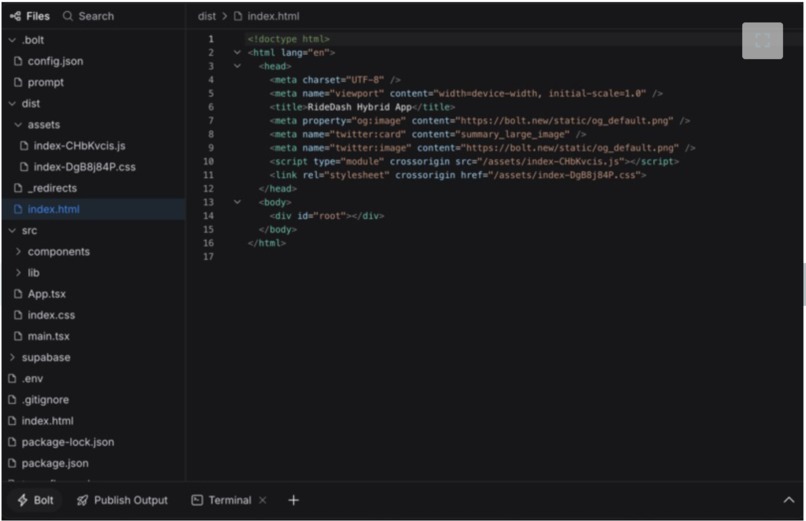Click the editor vertical scrollbar
This screenshot has width=806, height=521.
[x=803, y=285]
